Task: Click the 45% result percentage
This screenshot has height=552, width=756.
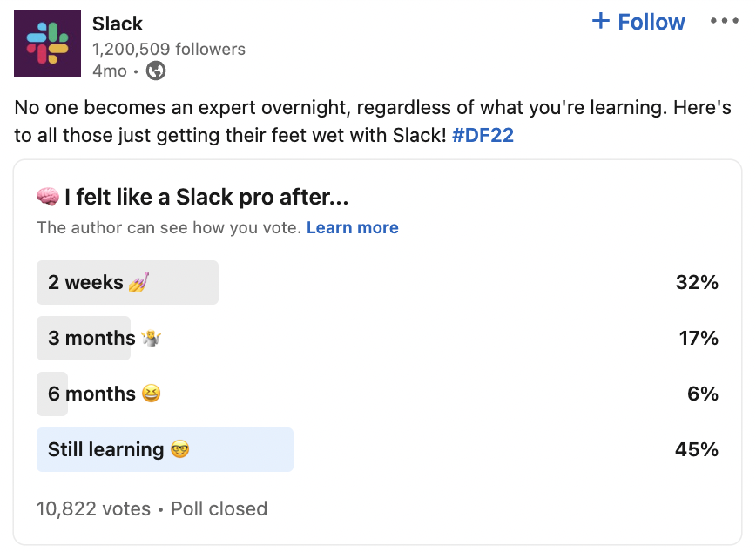Action: coord(697,449)
